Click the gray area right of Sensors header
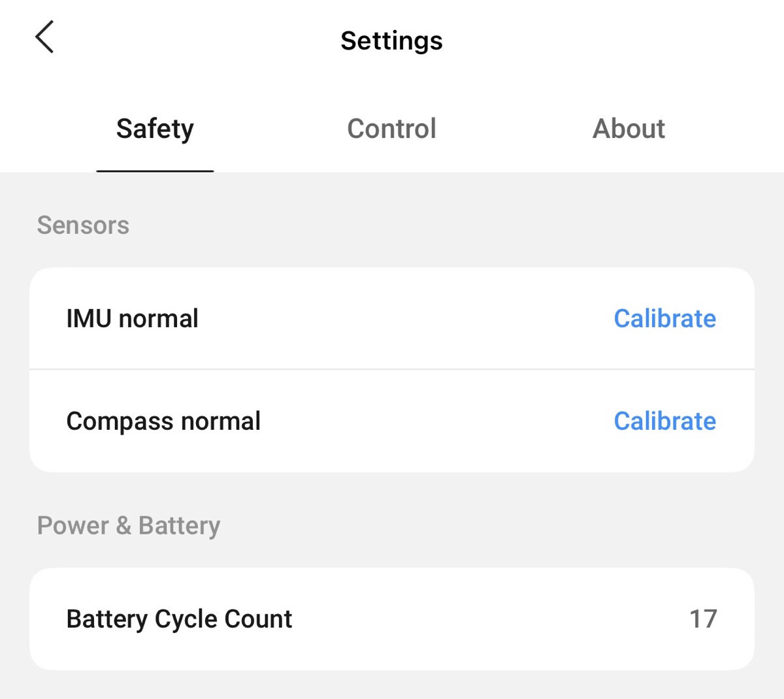Viewport: 784px width, 699px height. coord(457,225)
